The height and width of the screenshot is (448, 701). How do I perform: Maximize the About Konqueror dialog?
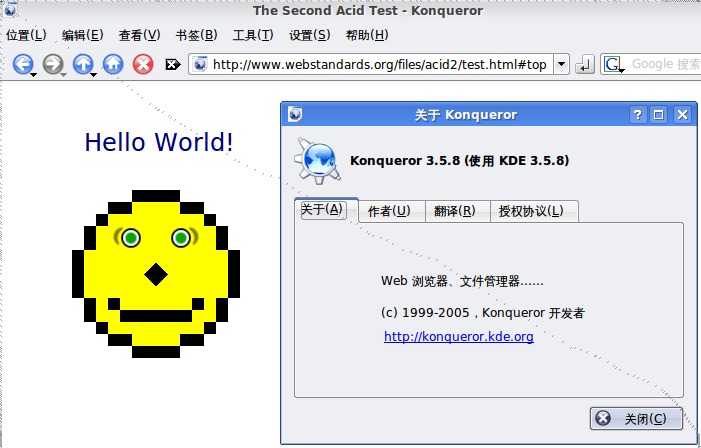(659, 115)
